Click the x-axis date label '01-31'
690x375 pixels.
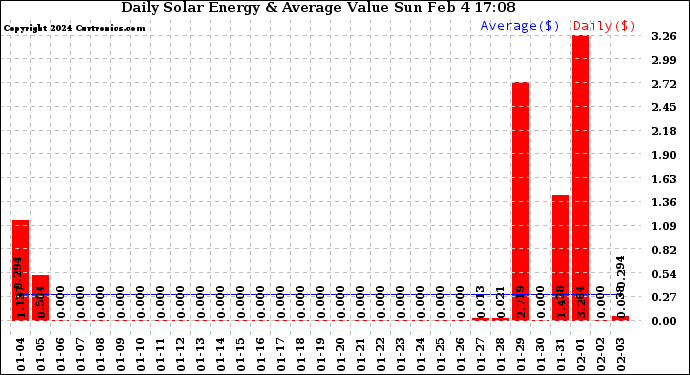tap(561, 355)
